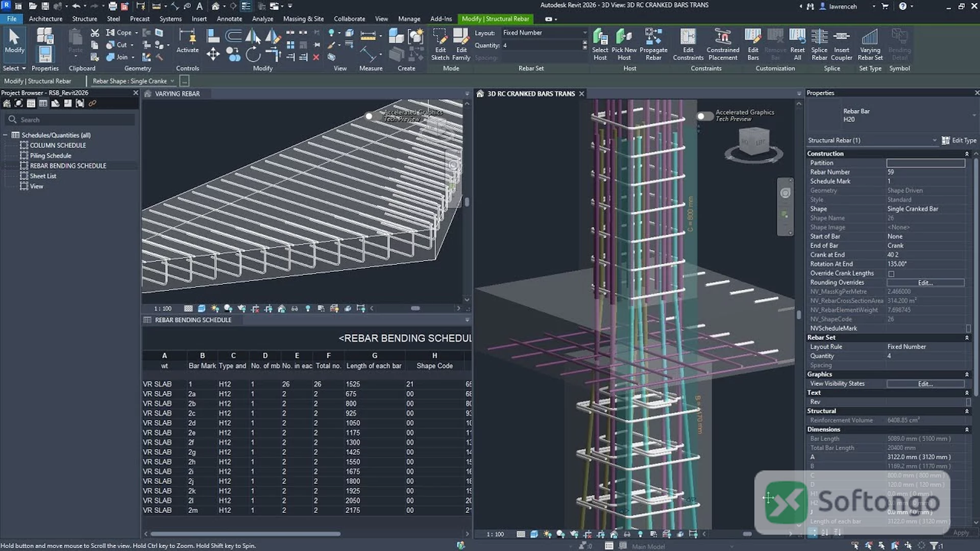Click the Properties palette icon in ribbon
The image size is (980, 551).
(x=45, y=54)
